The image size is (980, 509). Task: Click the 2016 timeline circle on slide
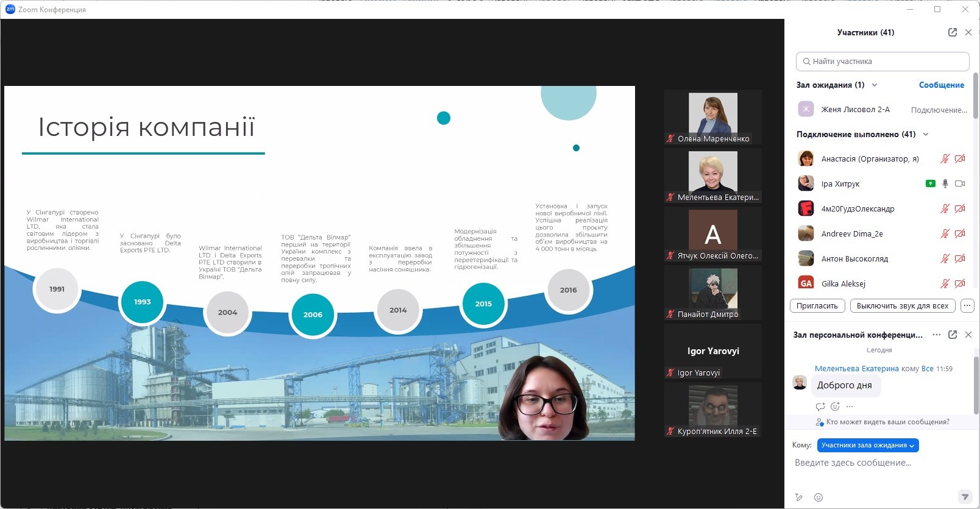[569, 290]
